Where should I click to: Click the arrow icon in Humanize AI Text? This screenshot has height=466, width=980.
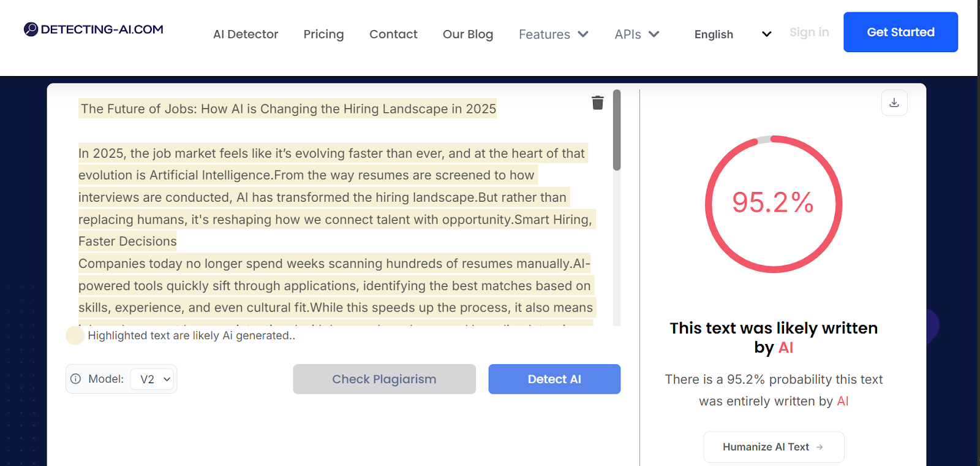pos(820,447)
